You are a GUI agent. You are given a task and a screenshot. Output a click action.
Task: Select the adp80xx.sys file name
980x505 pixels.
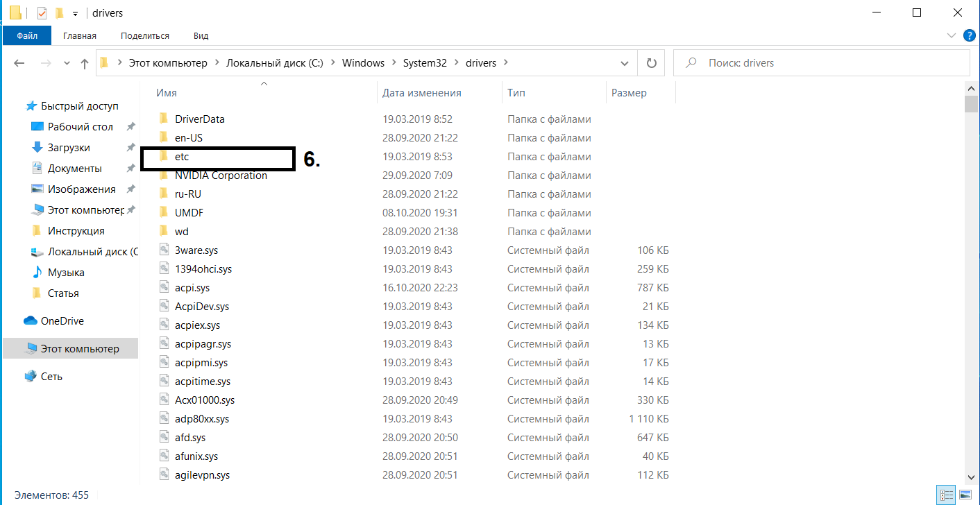coord(202,419)
